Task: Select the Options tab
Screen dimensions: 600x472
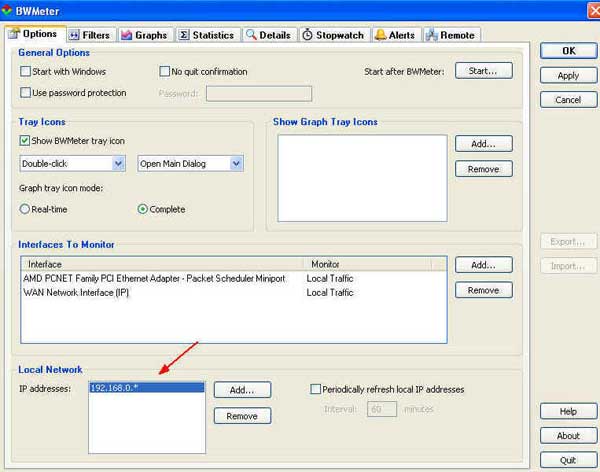Action: tap(35, 34)
